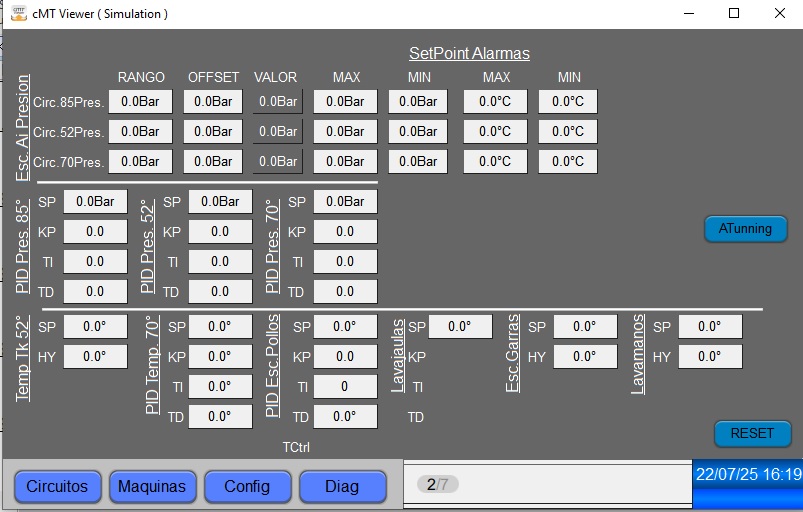Click the RESET button
The image size is (803, 512).
752,434
